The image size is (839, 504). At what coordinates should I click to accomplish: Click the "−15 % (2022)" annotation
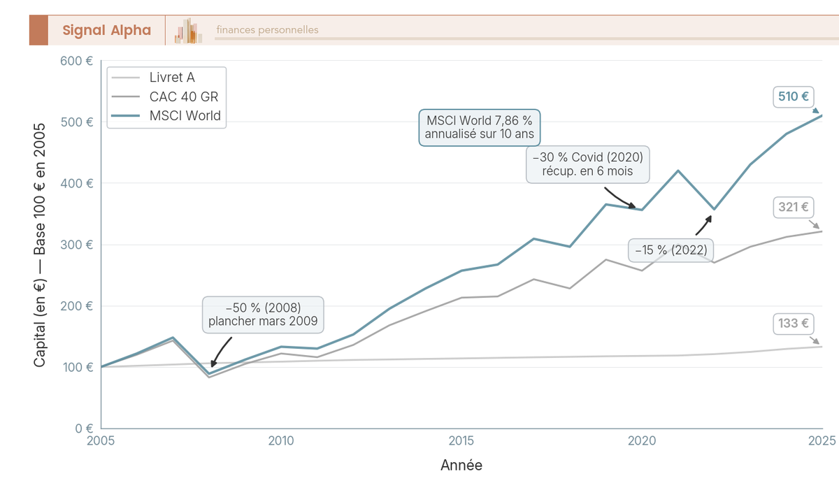671,250
